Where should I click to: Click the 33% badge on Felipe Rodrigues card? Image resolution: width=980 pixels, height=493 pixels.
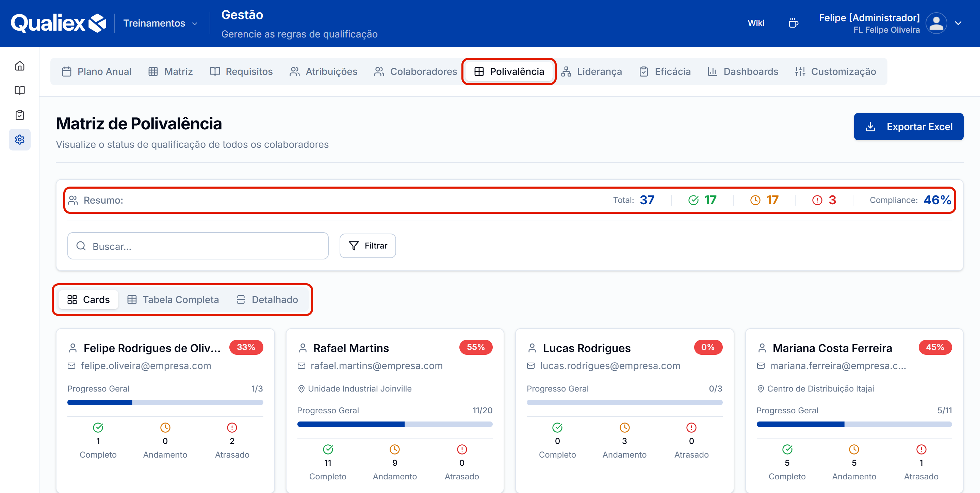pos(246,347)
